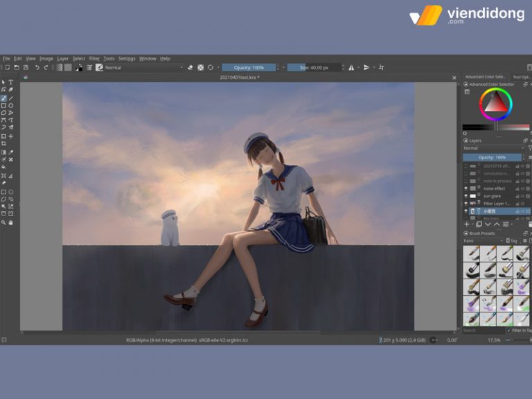Click the 20210401test.kra document tab
The height and width of the screenshot is (399, 532).
coord(239,78)
